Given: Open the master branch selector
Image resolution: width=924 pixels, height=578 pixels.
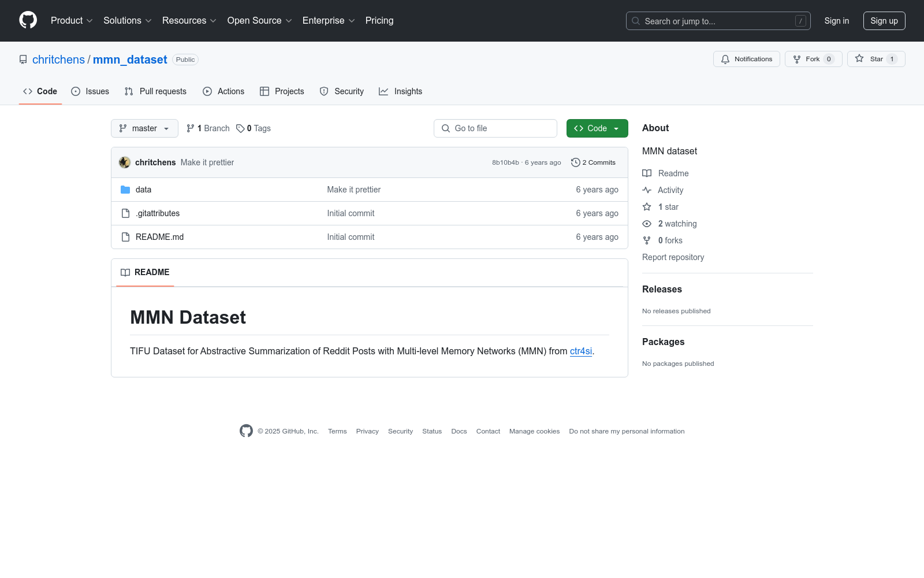Looking at the screenshot, I should [144, 128].
